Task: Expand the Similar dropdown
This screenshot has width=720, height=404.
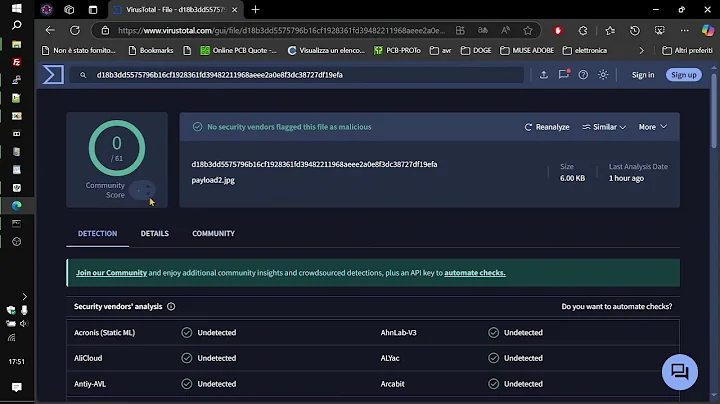Action: [604, 127]
